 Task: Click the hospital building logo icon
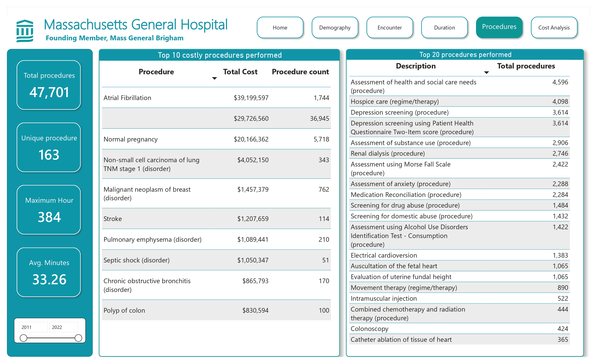click(25, 31)
